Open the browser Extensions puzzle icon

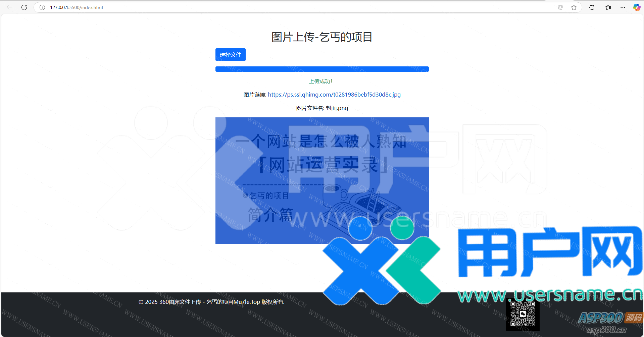(592, 7)
